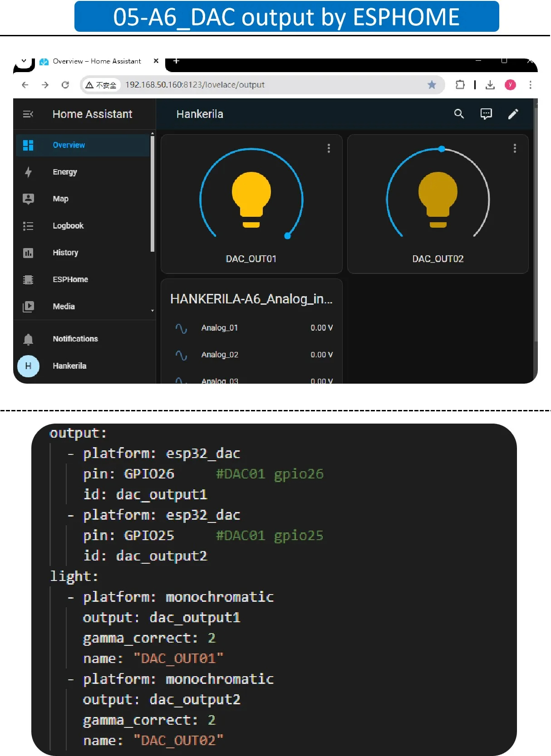Screen dimensions: 551x756
Task: Click Analog_01 sine wave icon
Action: [x=181, y=328]
